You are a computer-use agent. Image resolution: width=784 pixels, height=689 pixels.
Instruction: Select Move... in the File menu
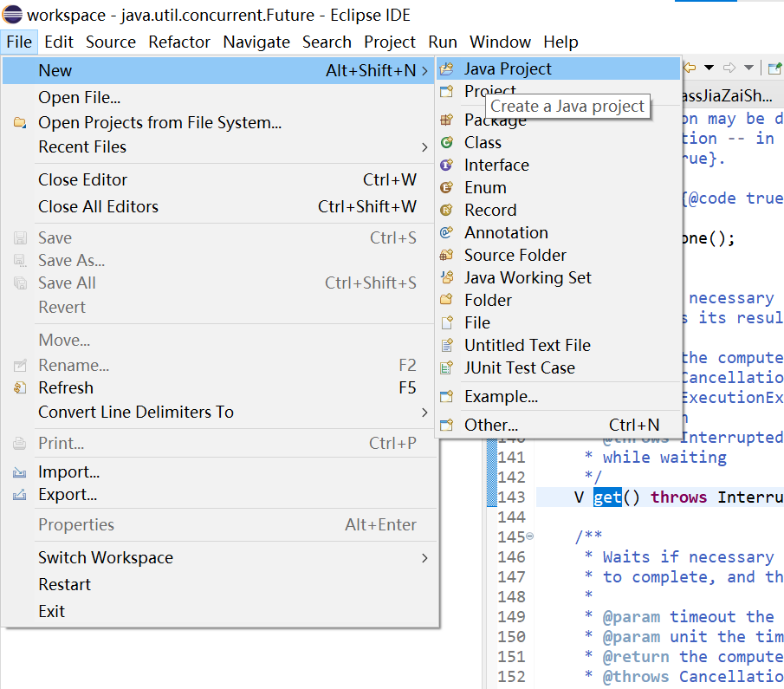[218, 341]
